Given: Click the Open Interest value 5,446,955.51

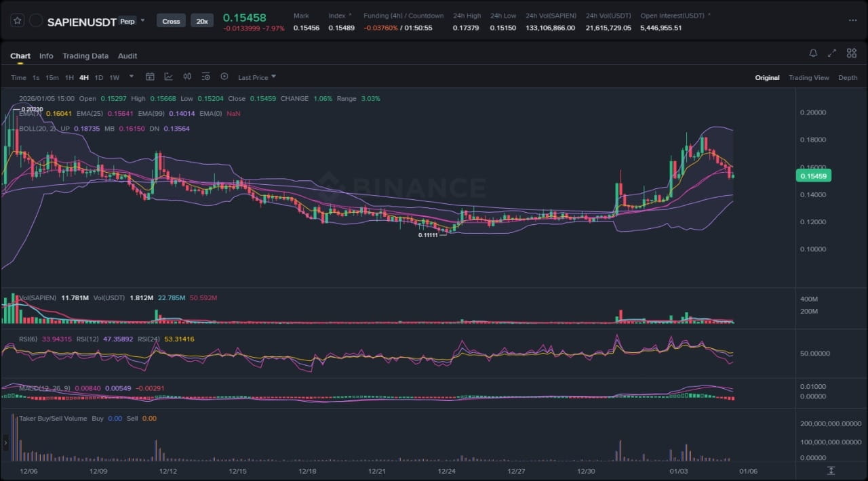Looking at the screenshot, I should pyautogui.click(x=661, y=28).
